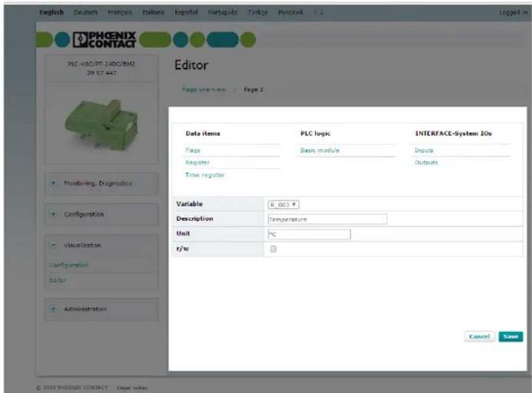Collapse the Visualization section minus icon
The height and width of the screenshot is (393, 532).
[x=53, y=245]
